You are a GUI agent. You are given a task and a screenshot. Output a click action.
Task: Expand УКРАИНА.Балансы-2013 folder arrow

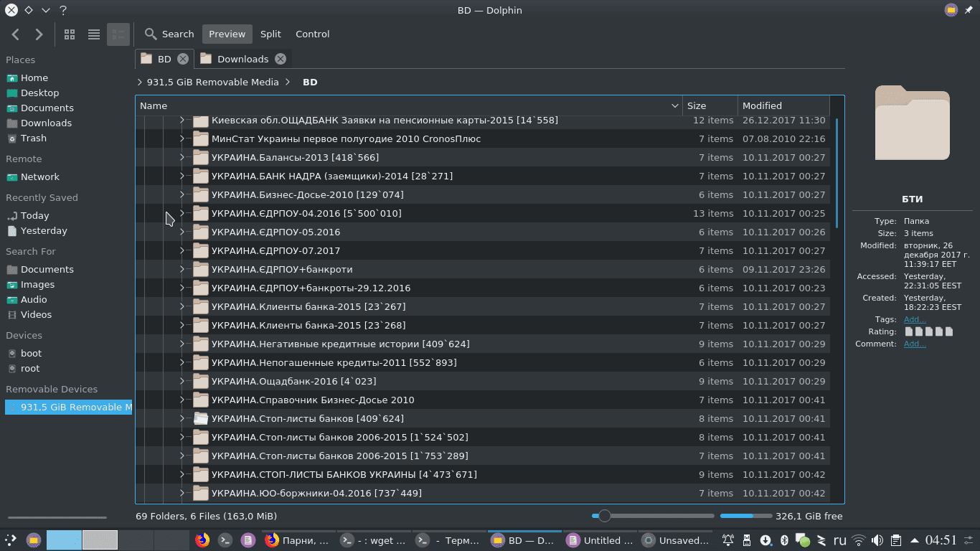(182, 157)
